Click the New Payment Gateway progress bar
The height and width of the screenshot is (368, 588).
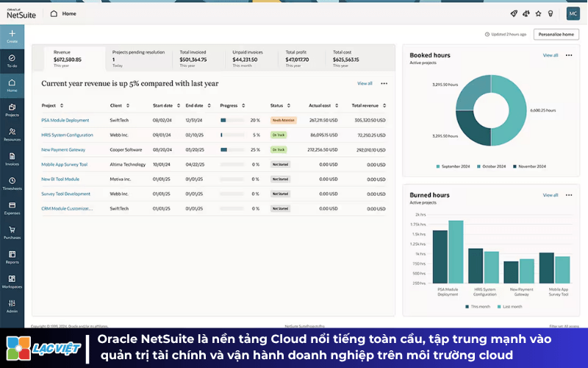point(232,149)
